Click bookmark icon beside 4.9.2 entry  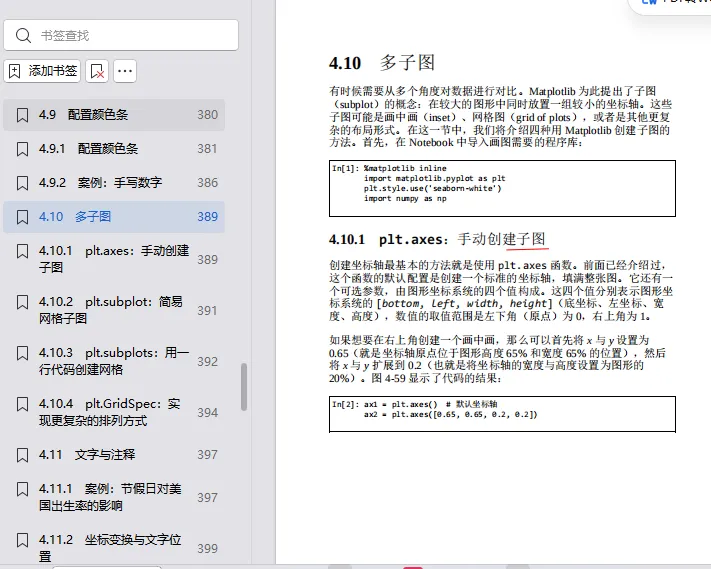[22, 183]
